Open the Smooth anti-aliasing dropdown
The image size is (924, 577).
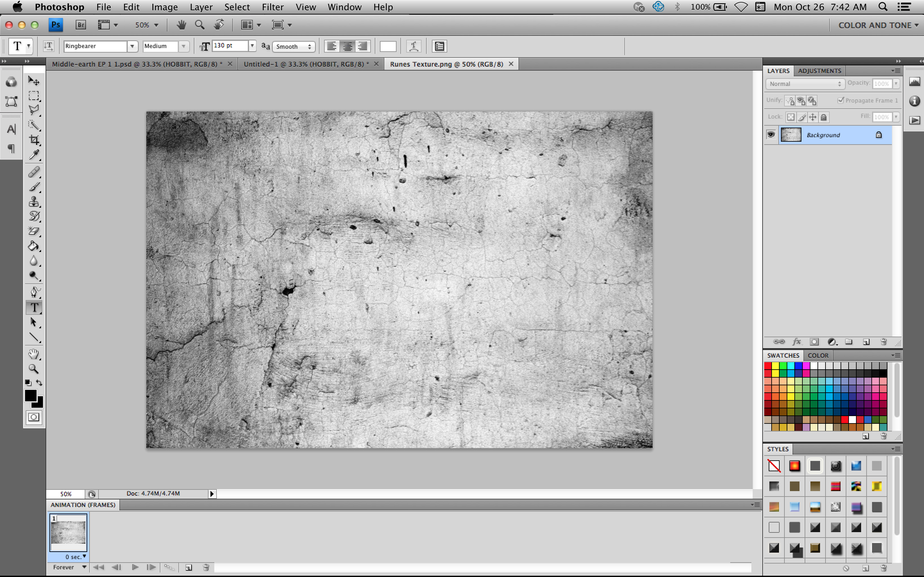click(293, 46)
